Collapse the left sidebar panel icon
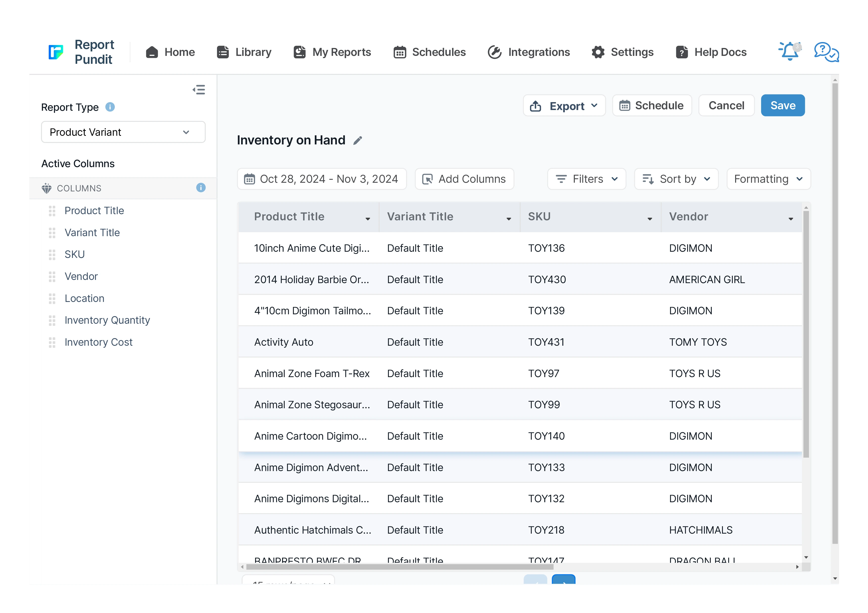Screen dimensions: 868x613 pyautogui.click(x=199, y=90)
